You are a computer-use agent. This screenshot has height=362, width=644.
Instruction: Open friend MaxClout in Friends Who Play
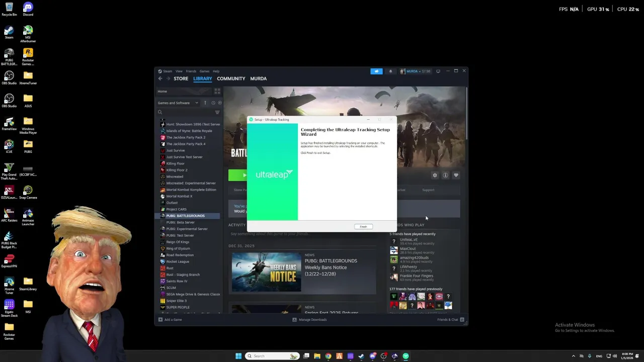pyautogui.click(x=412, y=250)
